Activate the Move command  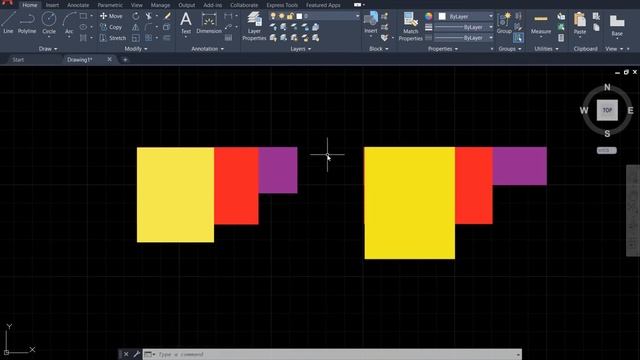tap(111, 16)
